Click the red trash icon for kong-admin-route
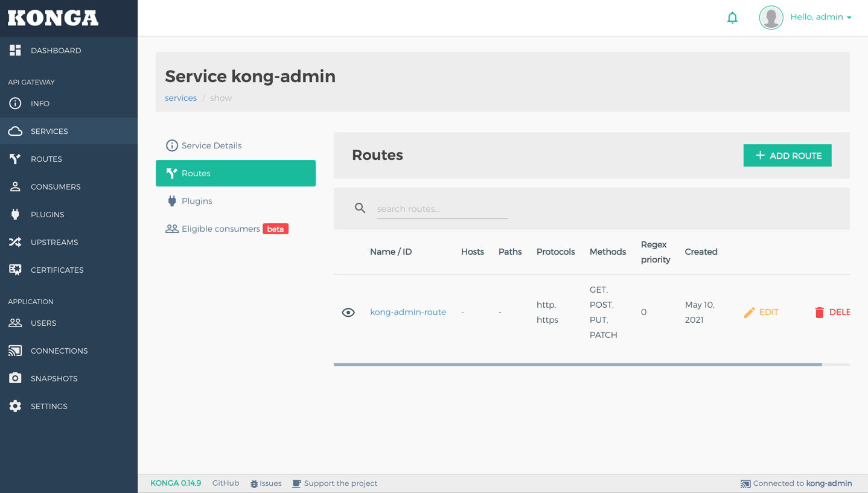 (x=819, y=312)
